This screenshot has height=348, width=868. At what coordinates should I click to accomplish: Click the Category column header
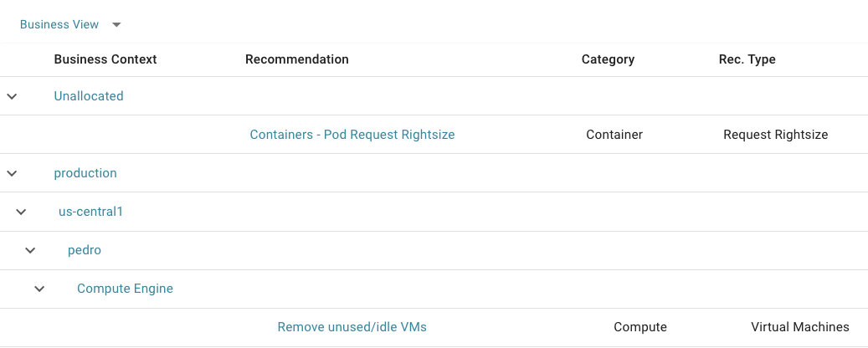pyautogui.click(x=608, y=59)
